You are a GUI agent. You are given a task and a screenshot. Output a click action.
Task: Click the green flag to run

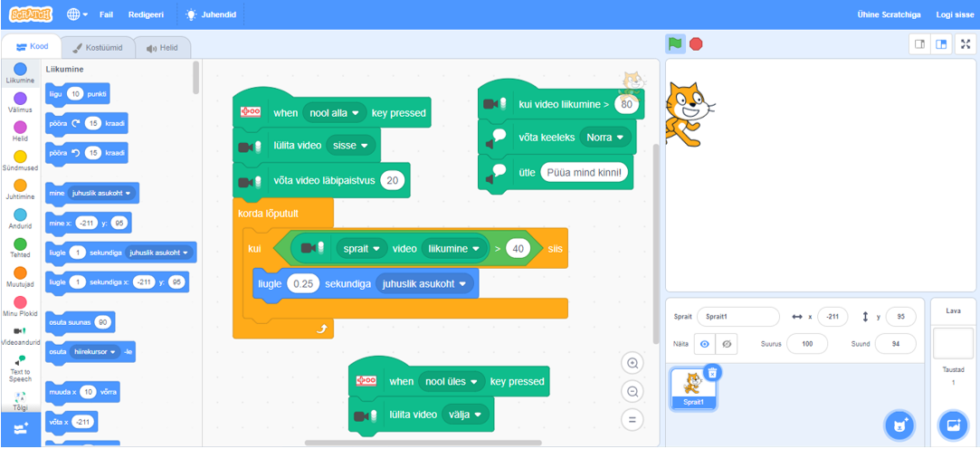tap(674, 43)
